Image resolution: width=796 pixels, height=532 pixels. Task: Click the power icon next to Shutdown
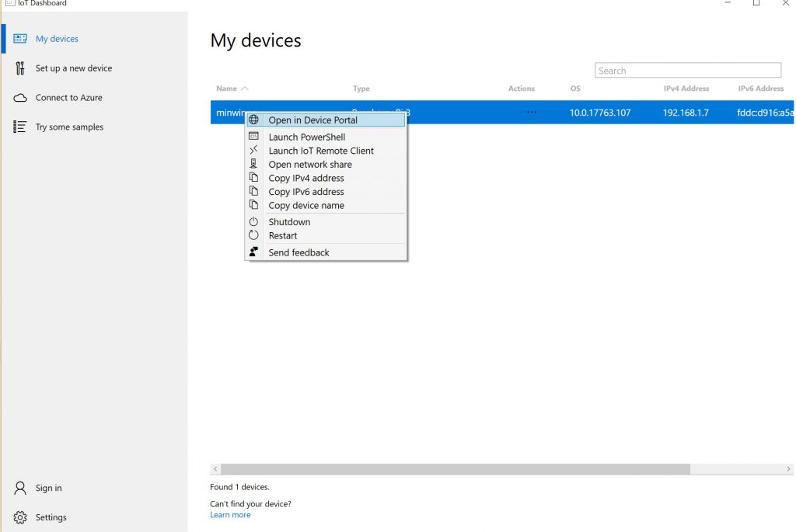pyautogui.click(x=253, y=221)
